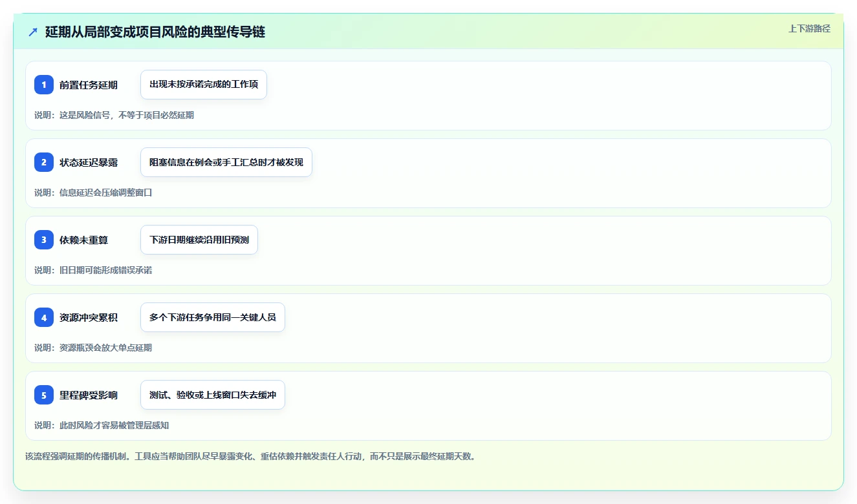Click the 测试、验收或上线窗口失去缓冲 chip
Image resolution: width=857 pixels, height=504 pixels.
[x=213, y=395]
